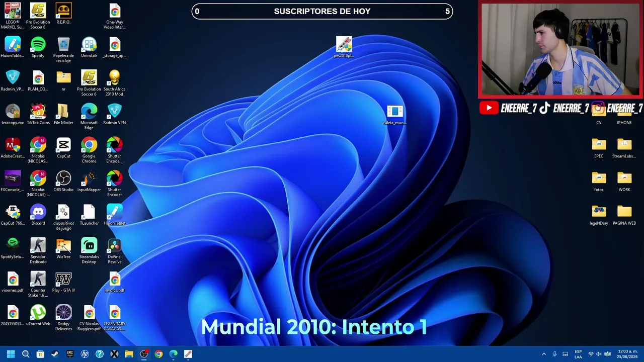
Task: Open the legeNDary folder
Action: click(x=599, y=216)
